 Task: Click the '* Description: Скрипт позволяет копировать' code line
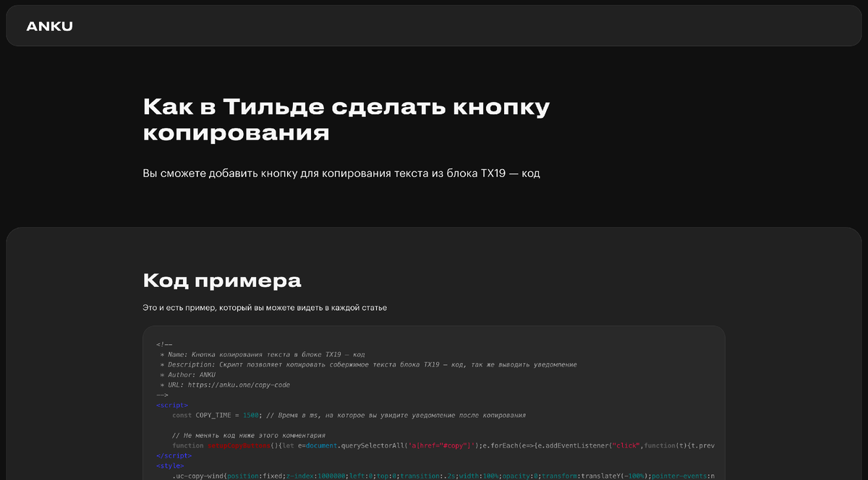pyautogui.click(x=368, y=365)
